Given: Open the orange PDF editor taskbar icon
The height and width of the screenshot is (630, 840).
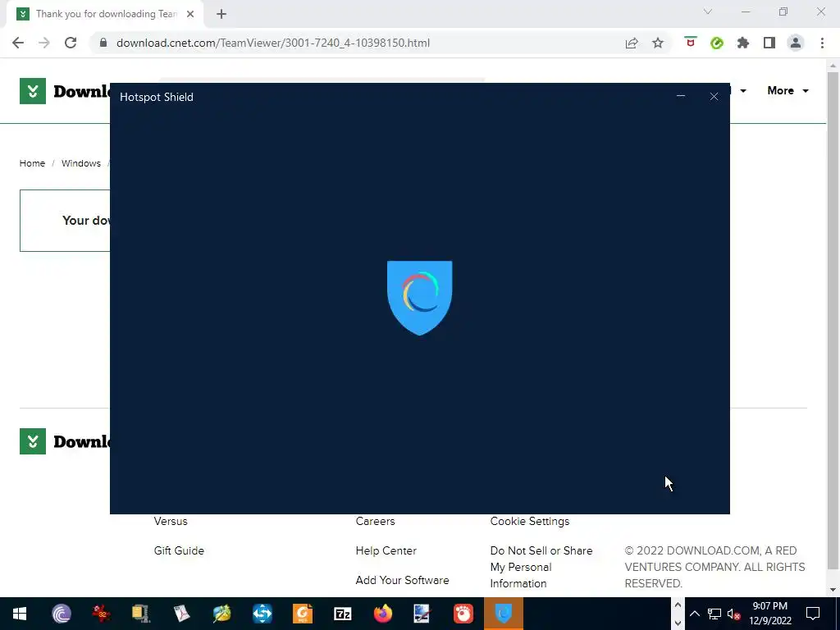Looking at the screenshot, I should point(303,614).
